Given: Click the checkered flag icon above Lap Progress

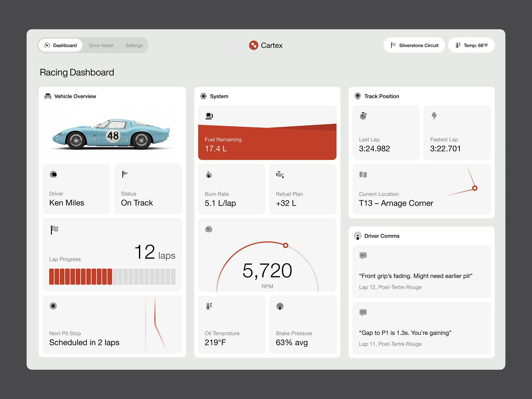Looking at the screenshot, I should coord(54,230).
